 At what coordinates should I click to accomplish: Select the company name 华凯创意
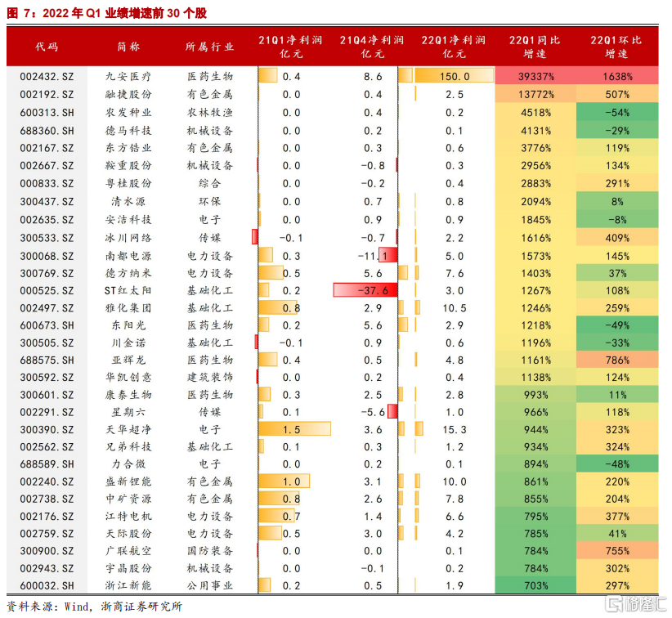click(128, 377)
